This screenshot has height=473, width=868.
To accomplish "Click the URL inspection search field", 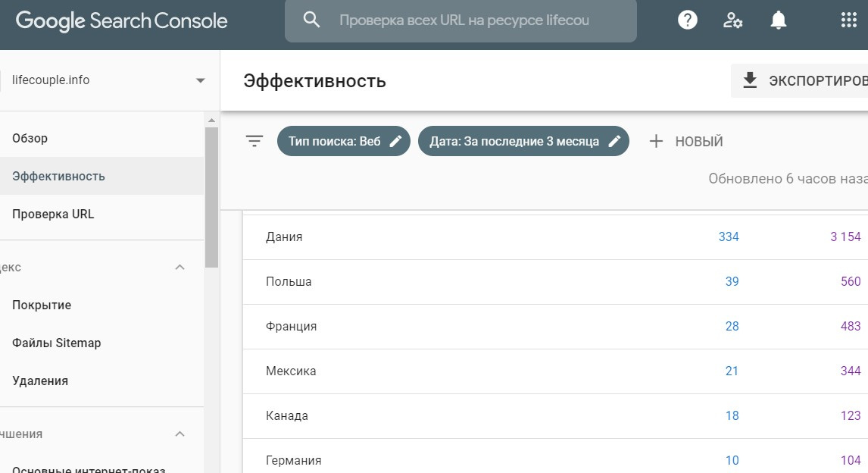I will click(x=464, y=20).
